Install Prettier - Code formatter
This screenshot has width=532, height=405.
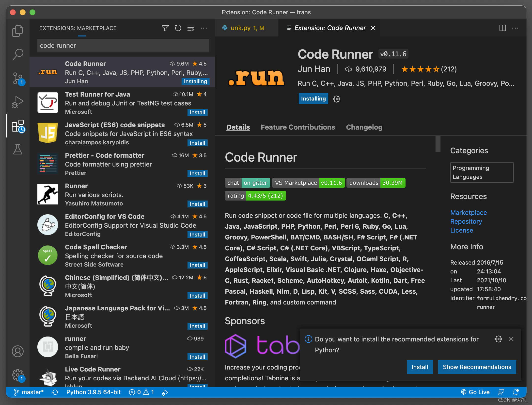197,173
